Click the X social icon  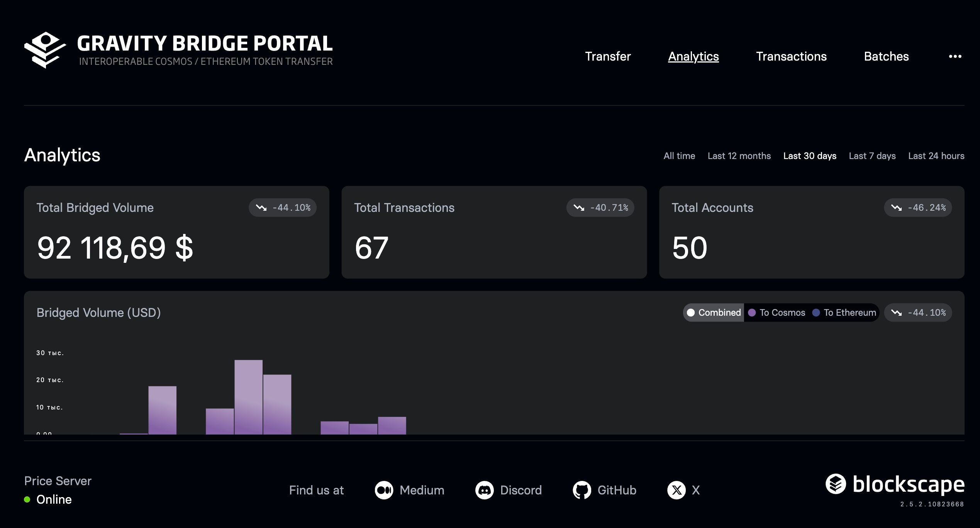coord(676,490)
